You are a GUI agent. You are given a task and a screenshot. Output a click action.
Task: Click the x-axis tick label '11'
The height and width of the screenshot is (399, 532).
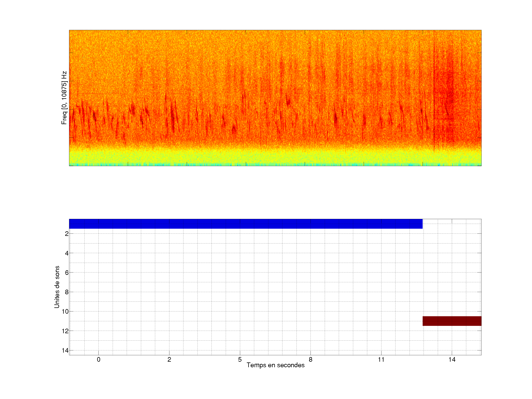[x=381, y=359]
